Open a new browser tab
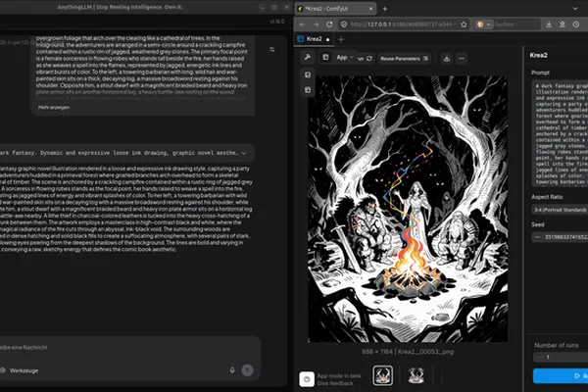Image resolution: width=588 pixels, height=392 pixels. pyautogui.click(x=385, y=9)
